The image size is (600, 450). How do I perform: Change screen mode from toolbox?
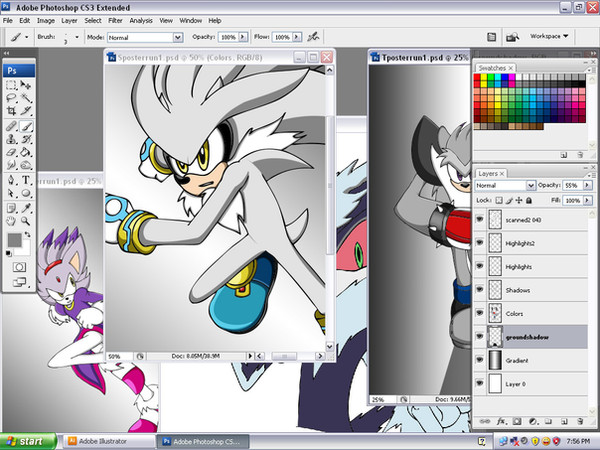(x=19, y=282)
